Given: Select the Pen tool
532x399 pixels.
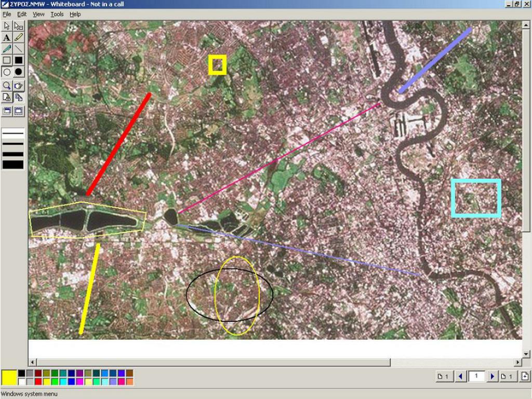Looking at the screenshot, I should coord(6,49).
